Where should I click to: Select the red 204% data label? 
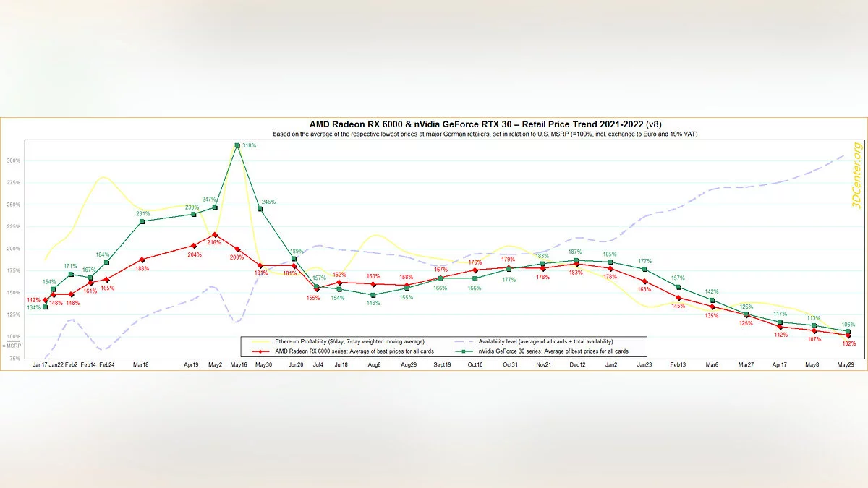pyautogui.click(x=195, y=254)
